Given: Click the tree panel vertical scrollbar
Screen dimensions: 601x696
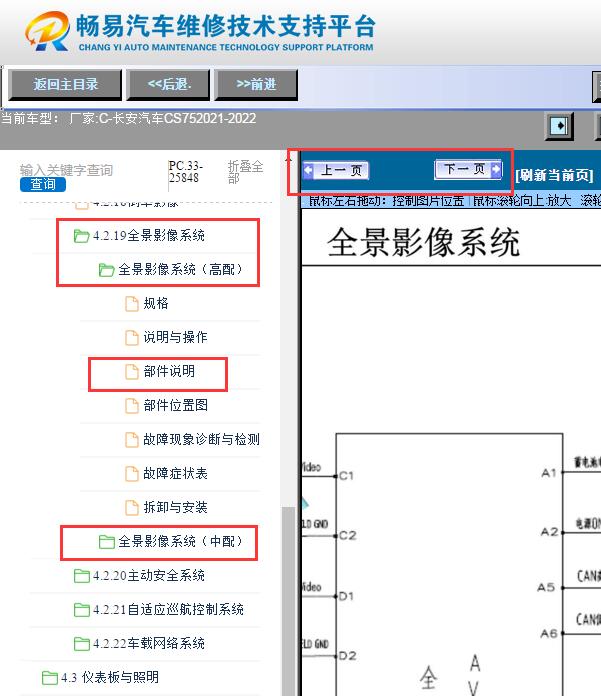Looking at the screenshot, I should click(289, 599).
